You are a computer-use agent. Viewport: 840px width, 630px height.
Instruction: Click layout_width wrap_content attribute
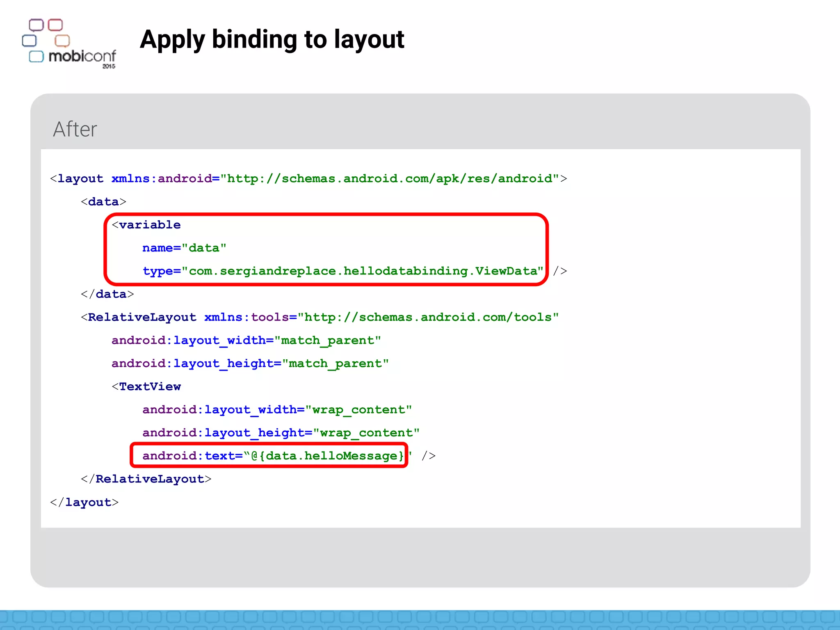coord(277,410)
